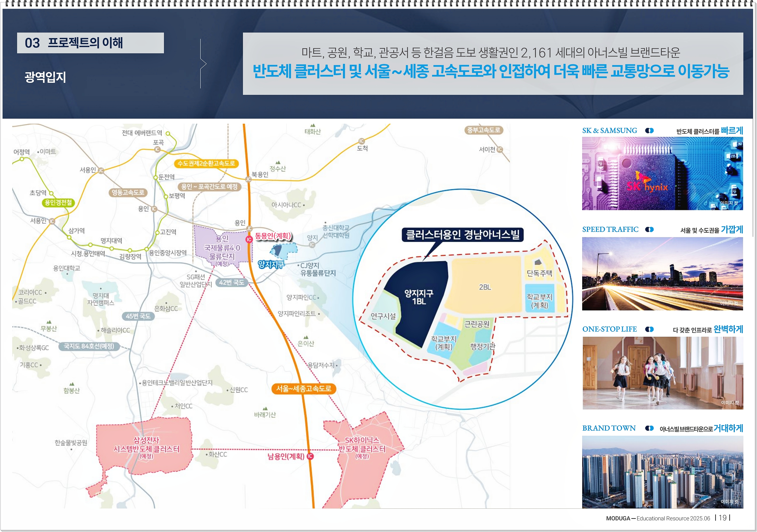757x532 pixels.
Task: Click the pink 동용인(계획) IC marker
Action: 249,240
